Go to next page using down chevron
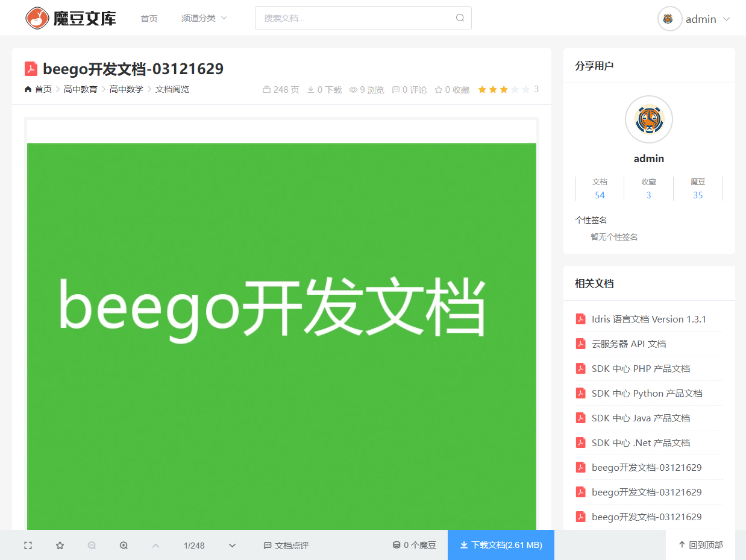746x560 pixels. click(x=232, y=546)
